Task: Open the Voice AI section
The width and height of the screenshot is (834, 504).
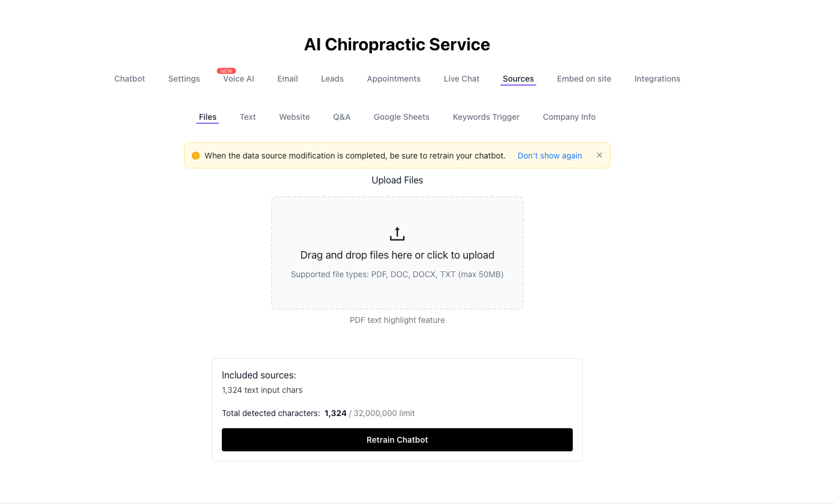Action: pos(238,79)
